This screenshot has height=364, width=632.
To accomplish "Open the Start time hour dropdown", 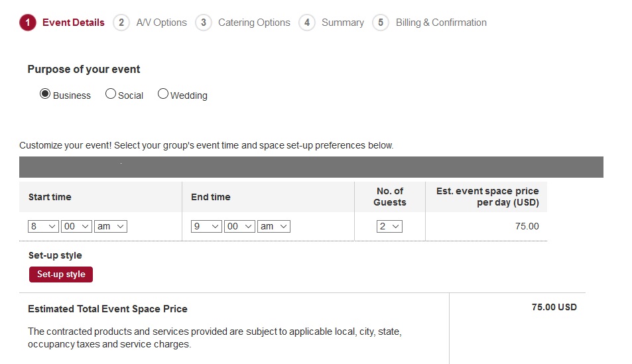I will click(44, 226).
